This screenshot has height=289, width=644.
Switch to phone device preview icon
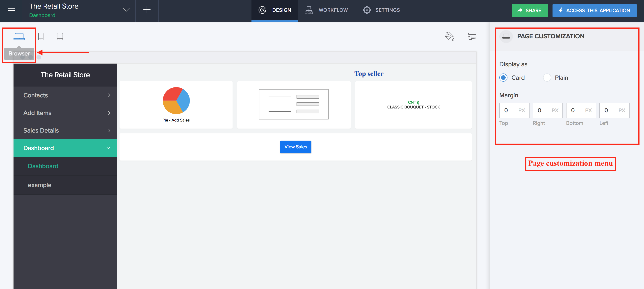point(41,37)
